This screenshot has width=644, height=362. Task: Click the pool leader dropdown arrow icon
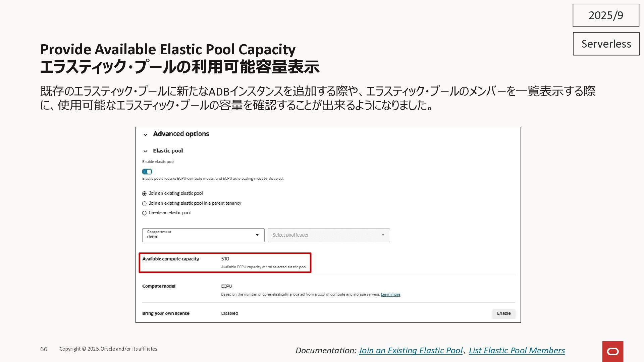[383, 235]
